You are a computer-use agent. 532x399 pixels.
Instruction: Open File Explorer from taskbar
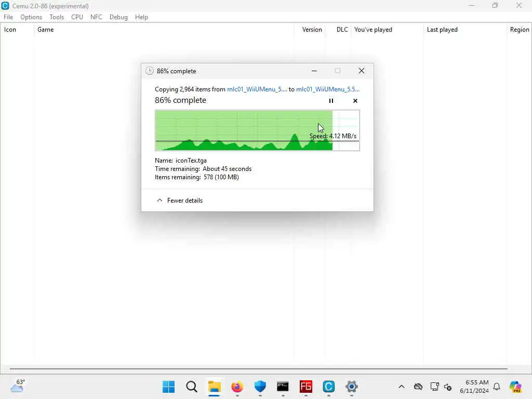(x=215, y=387)
